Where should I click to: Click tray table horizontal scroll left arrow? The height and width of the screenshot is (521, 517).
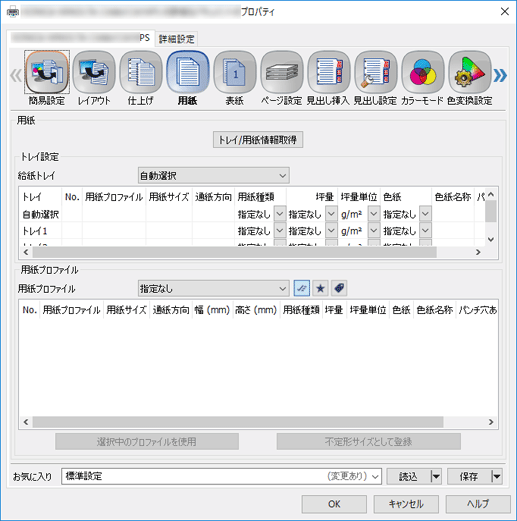[26, 252]
